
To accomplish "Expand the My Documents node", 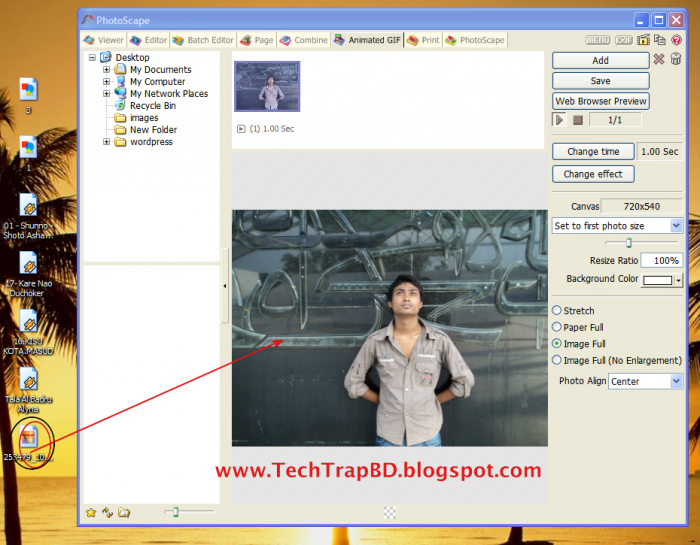I will 106,69.
